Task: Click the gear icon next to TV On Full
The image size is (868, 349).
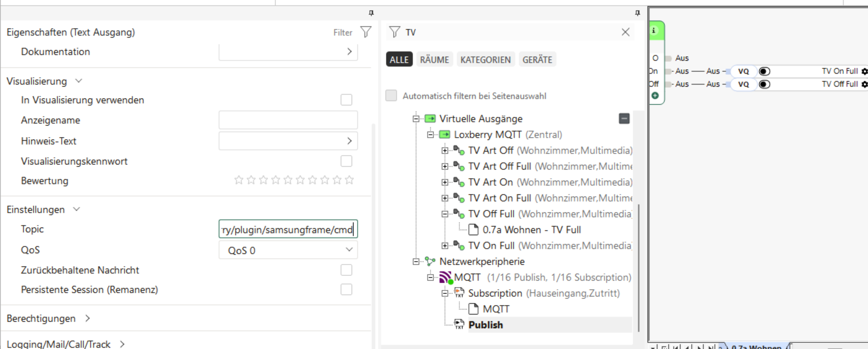Action: pos(864,71)
